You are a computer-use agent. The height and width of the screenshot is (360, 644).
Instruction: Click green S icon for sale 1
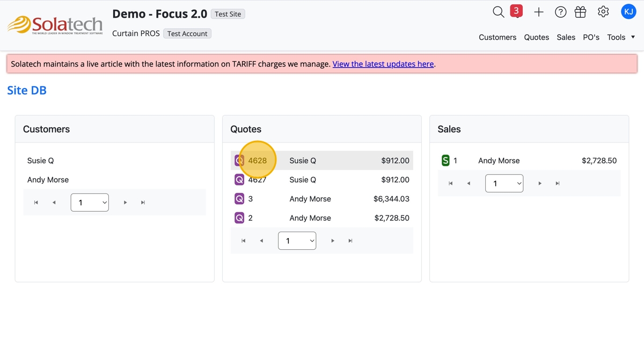click(445, 161)
